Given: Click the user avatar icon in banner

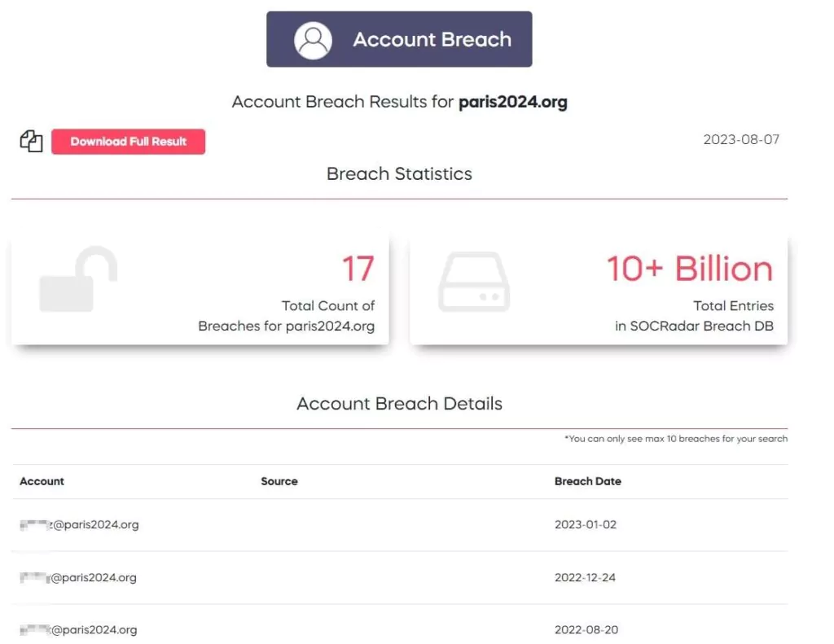Looking at the screenshot, I should (x=313, y=40).
